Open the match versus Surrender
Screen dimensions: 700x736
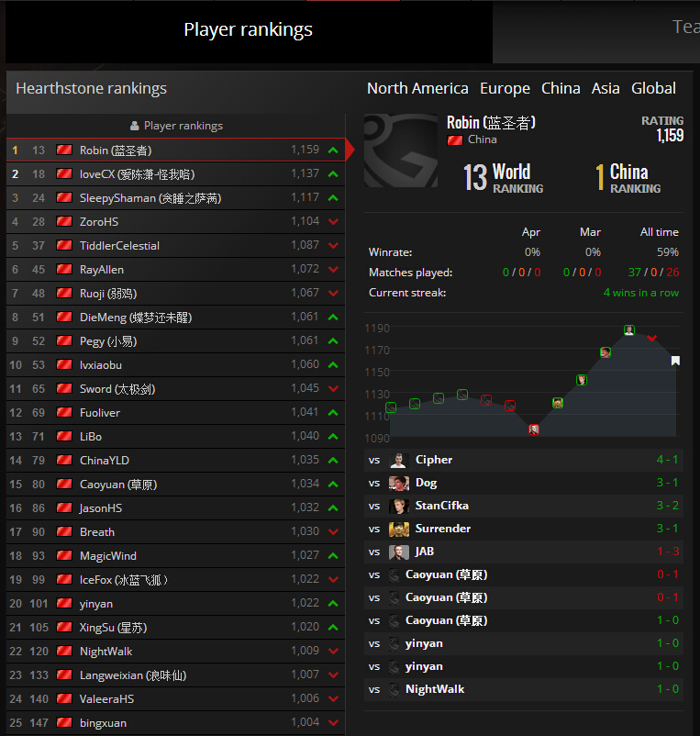[x=524, y=529]
